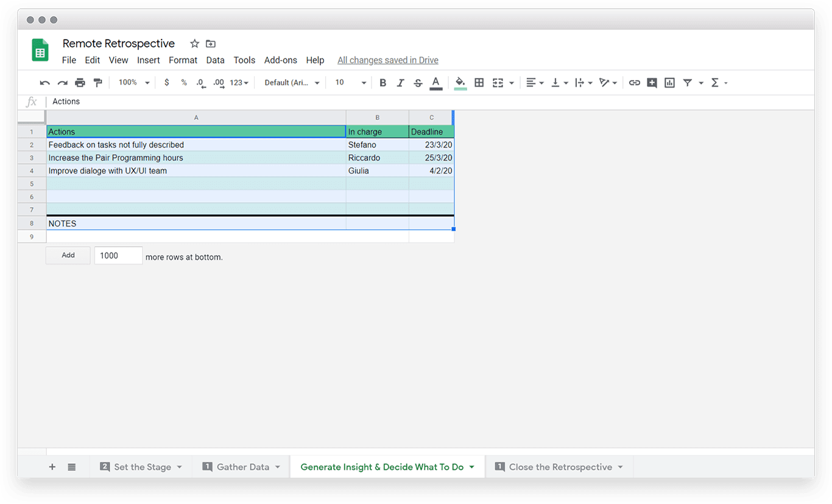Switch to the Gather Data sheet tab

(x=242, y=467)
